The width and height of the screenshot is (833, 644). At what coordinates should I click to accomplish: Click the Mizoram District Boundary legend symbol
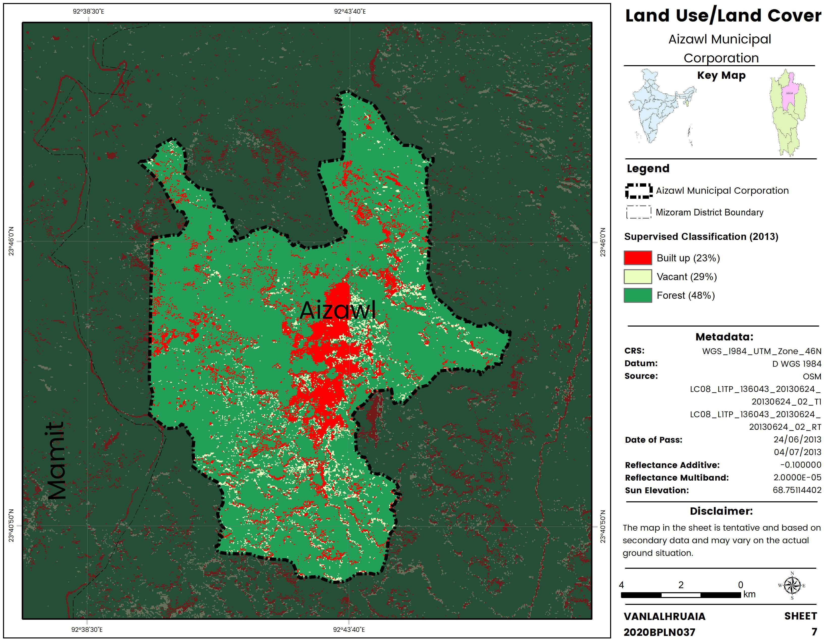coord(638,212)
